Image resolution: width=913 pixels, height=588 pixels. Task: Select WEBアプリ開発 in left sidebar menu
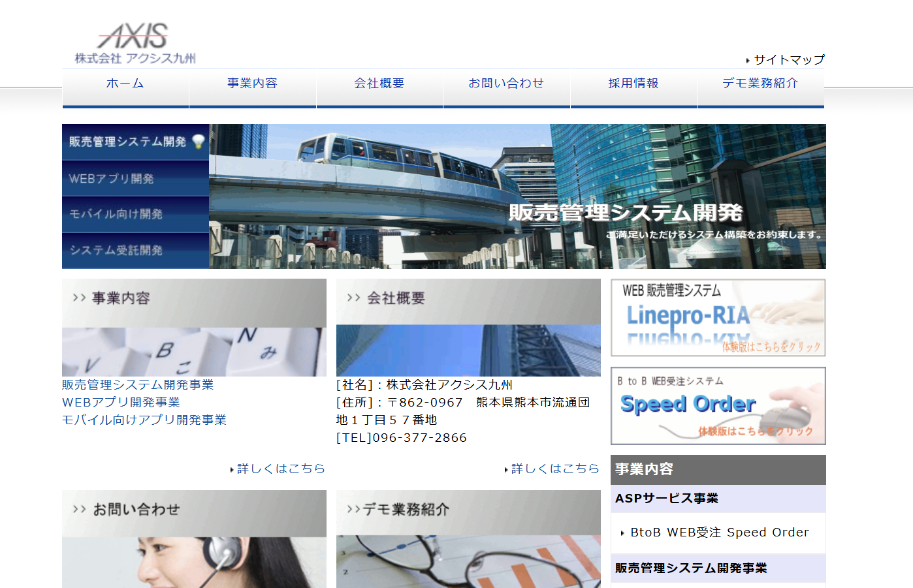tap(131, 178)
